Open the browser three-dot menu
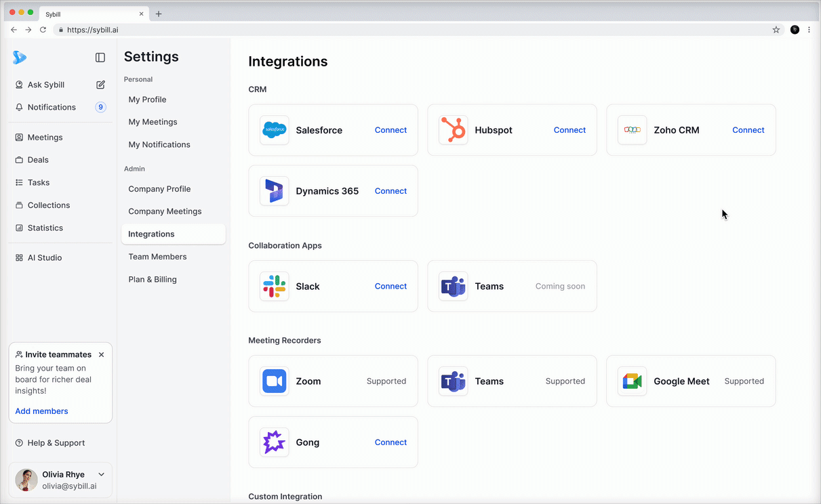This screenshot has height=504, width=821. click(809, 30)
